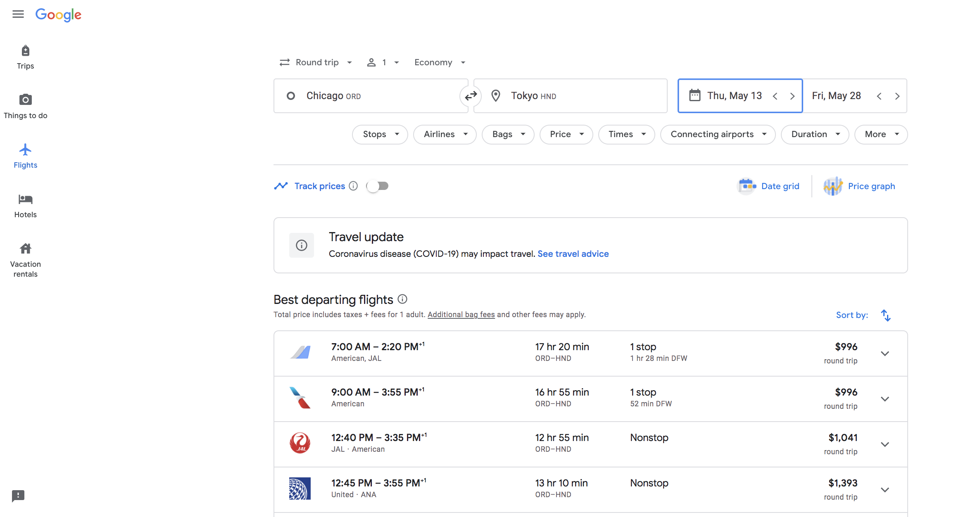Image resolution: width=980 pixels, height=517 pixels.
Task: Click the Price graph icon
Action: point(832,187)
